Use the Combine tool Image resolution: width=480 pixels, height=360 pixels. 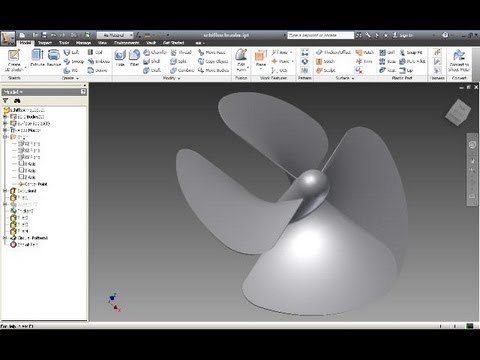click(182, 70)
